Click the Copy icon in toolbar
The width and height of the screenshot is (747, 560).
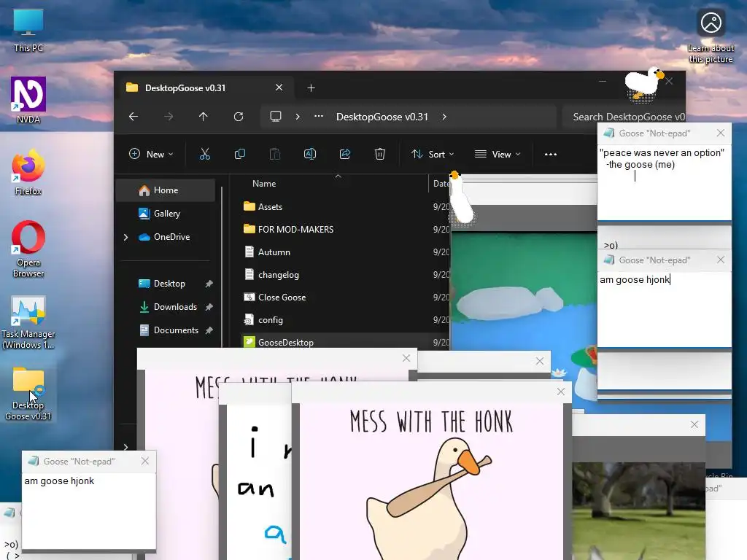pyautogui.click(x=239, y=154)
